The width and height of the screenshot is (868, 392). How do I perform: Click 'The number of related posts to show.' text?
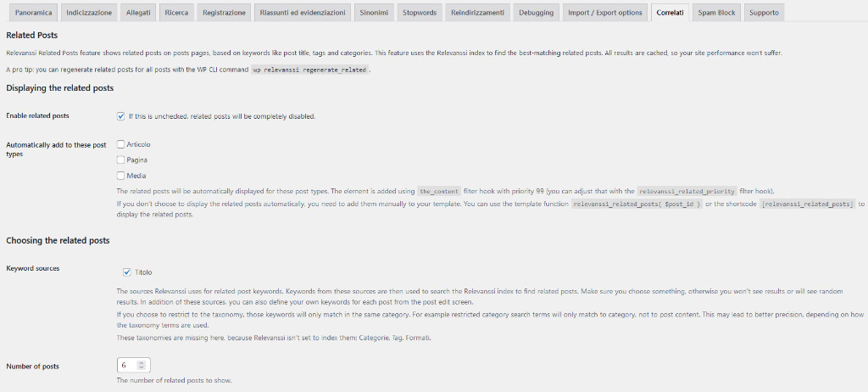click(x=175, y=381)
